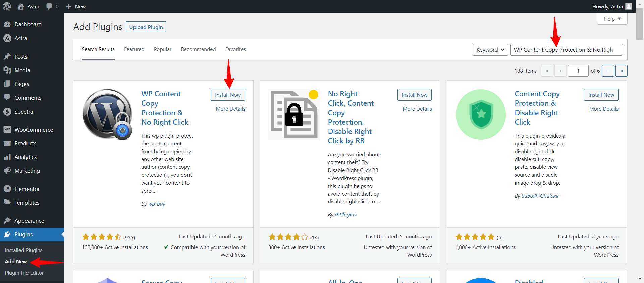The image size is (644, 283).
Task: Switch to the Favorites tab
Action: pos(235,49)
